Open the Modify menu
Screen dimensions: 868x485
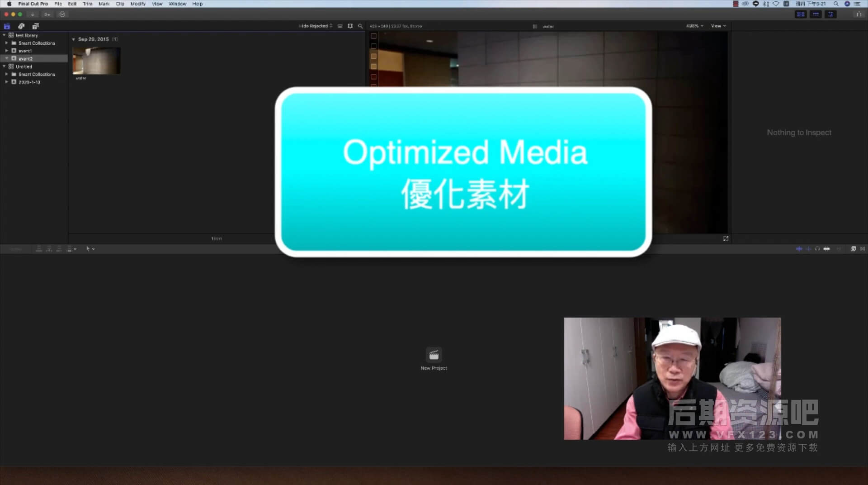click(138, 4)
